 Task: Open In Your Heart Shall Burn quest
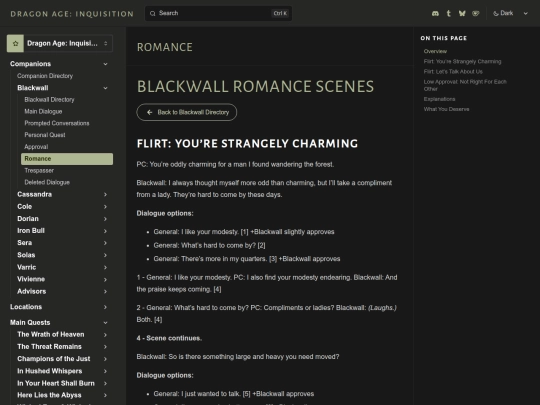coord(56,383)
